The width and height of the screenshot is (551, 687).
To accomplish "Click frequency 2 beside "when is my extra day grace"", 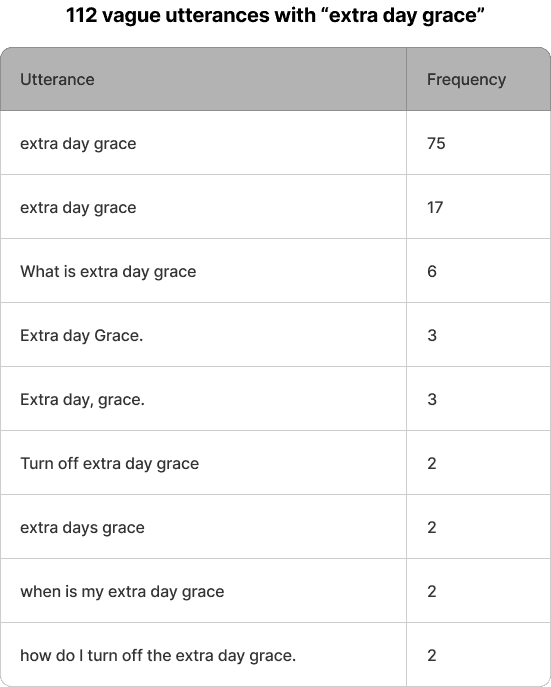I will (432, 591).
